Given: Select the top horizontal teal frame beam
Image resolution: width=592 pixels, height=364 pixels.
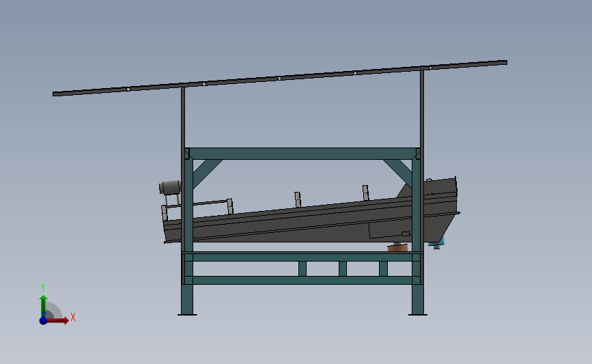Looking at the screenshot, I should pyautogui.click(x=302, y=154).
